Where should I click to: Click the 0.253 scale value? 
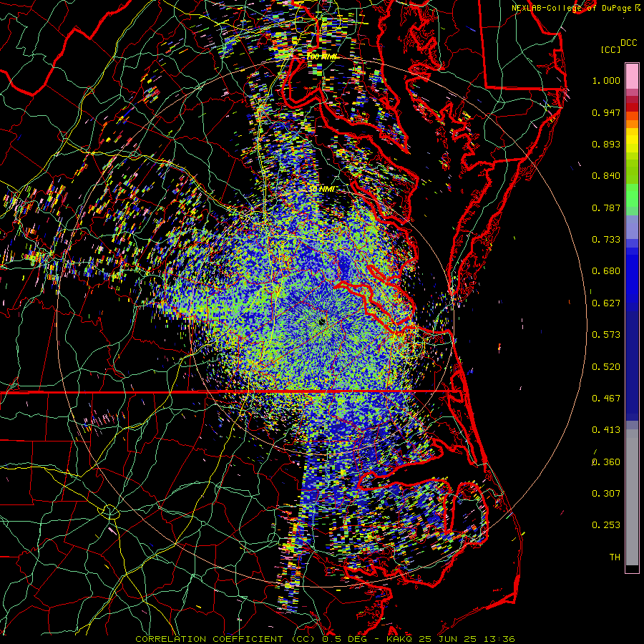(606, 525)
